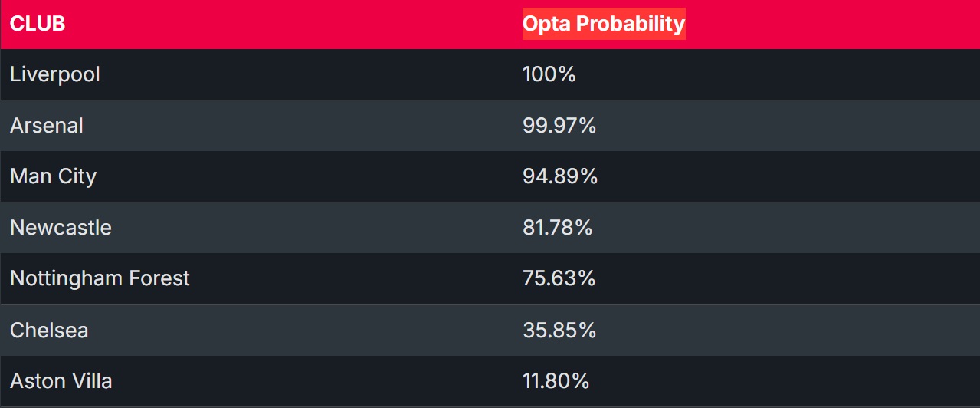Select the 94.89% probability value

(560, 176)
